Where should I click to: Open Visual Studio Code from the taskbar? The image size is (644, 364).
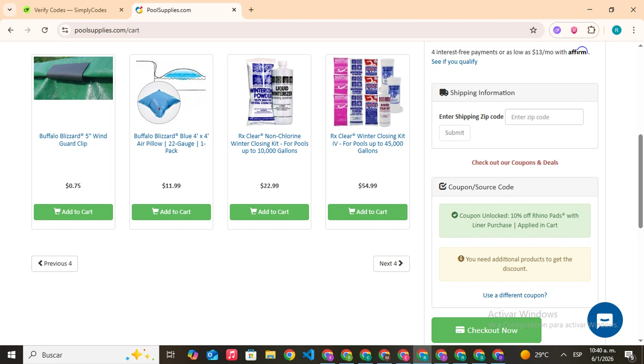pyautogui.click(x=309, y=355)
